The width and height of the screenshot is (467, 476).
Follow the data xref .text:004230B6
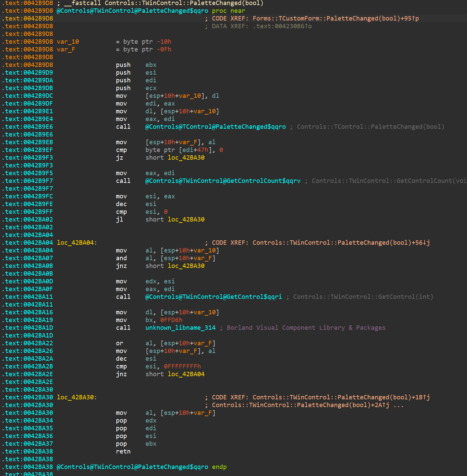tap(282, 26)
